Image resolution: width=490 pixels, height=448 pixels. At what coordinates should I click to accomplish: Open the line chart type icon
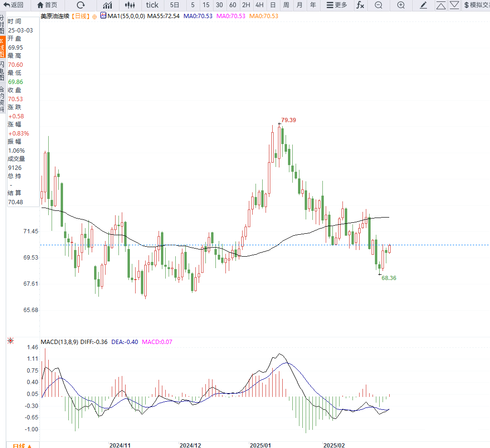click(x=107, y=5)
